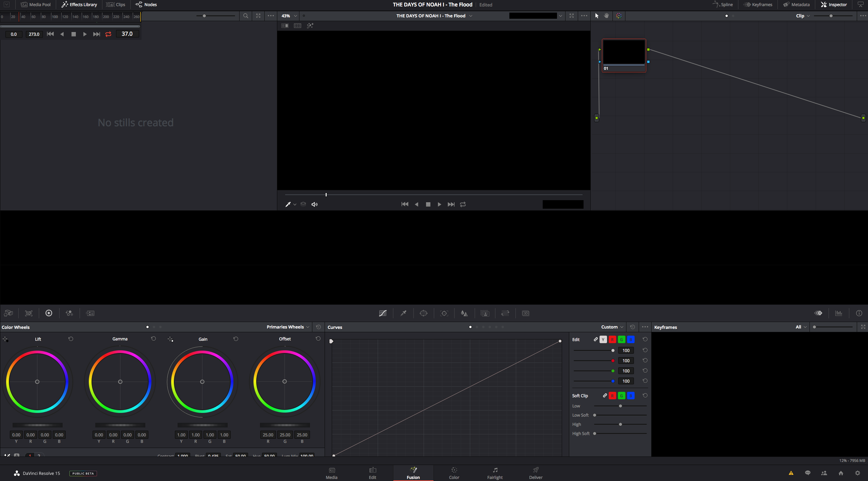Toggle the Edit channel gang link

(x=596, y=339)
